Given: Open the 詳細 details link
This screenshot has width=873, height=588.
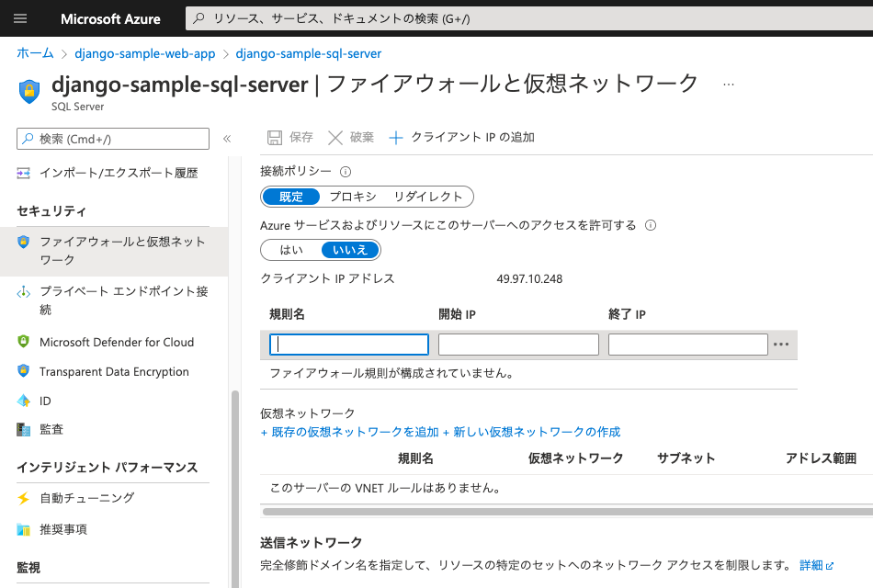Looking at the screenshot, I should pos(811,565).
